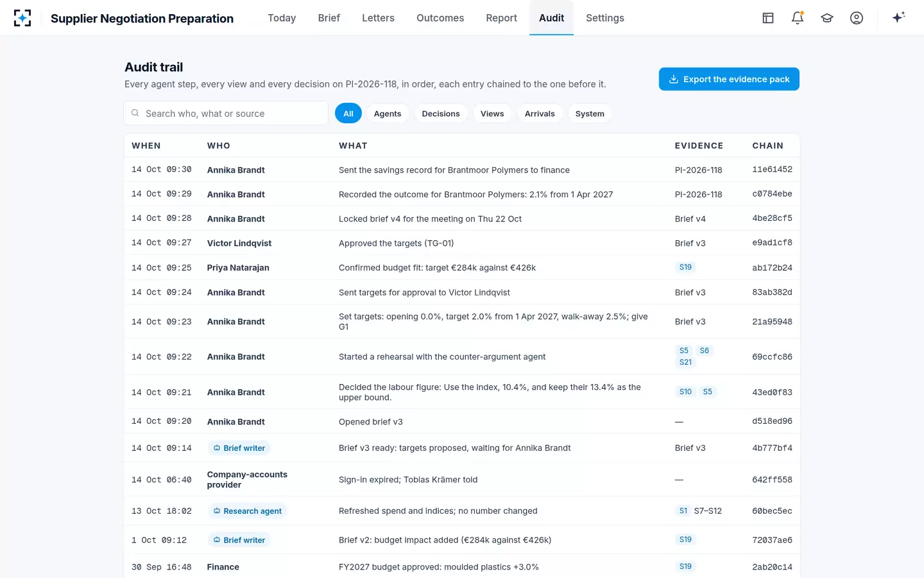Open the user account icon
Screen dimensions: 924x578
coord(857,18)
